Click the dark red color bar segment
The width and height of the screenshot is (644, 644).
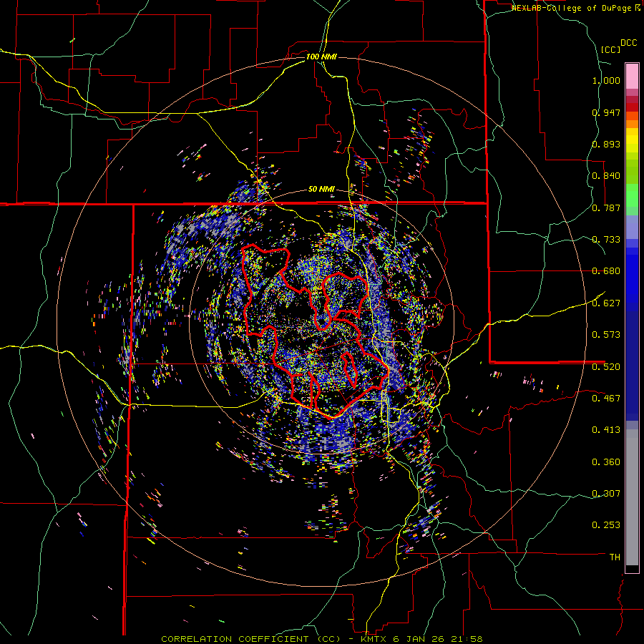(x=632, y=107)
